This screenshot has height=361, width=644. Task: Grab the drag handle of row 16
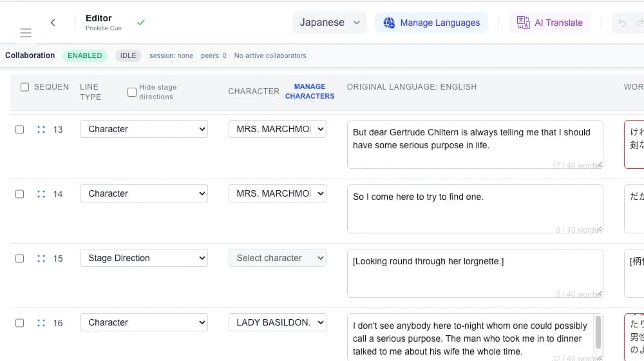pyautogui.click(x=41, y=323)
